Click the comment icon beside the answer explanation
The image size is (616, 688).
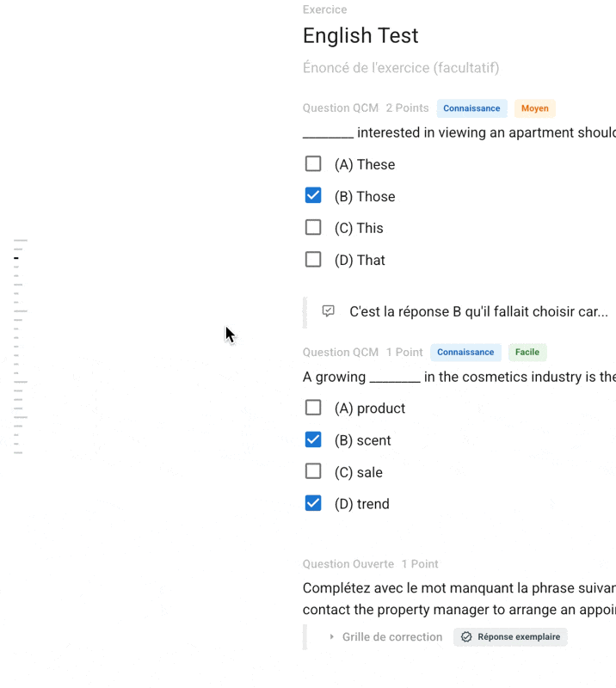[x=328, y=311]
